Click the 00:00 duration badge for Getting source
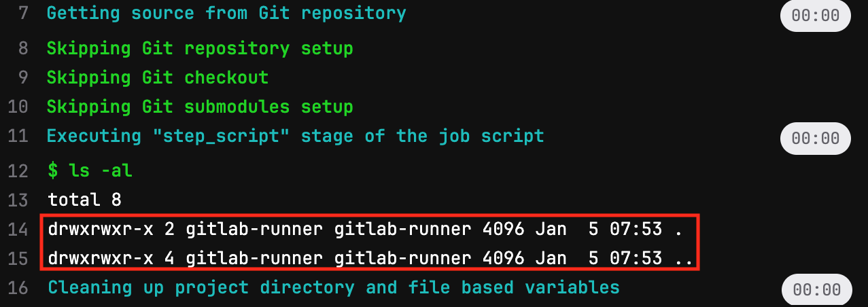This screenshot has height=307, width=868. (816, 16)
